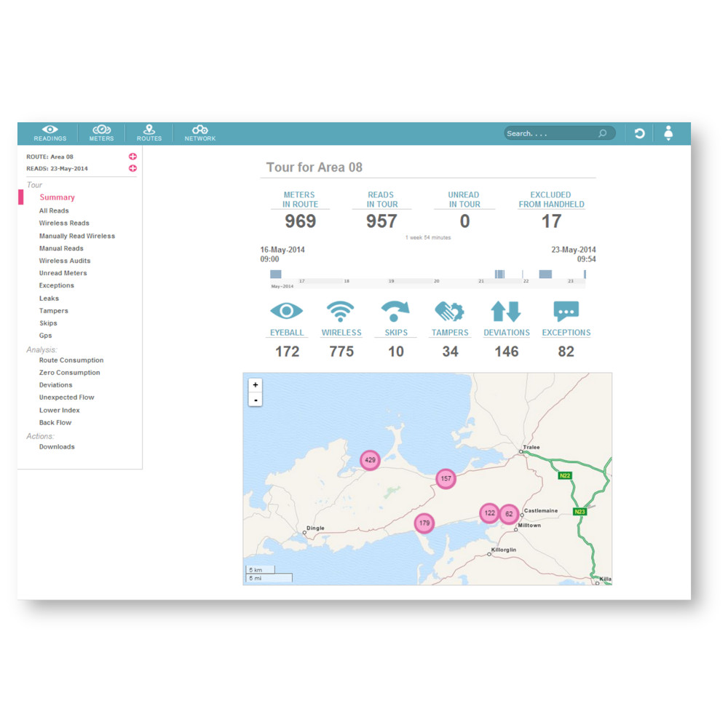Open the Downloads action
Screen dimensions: 728x728
pos(57,446)
